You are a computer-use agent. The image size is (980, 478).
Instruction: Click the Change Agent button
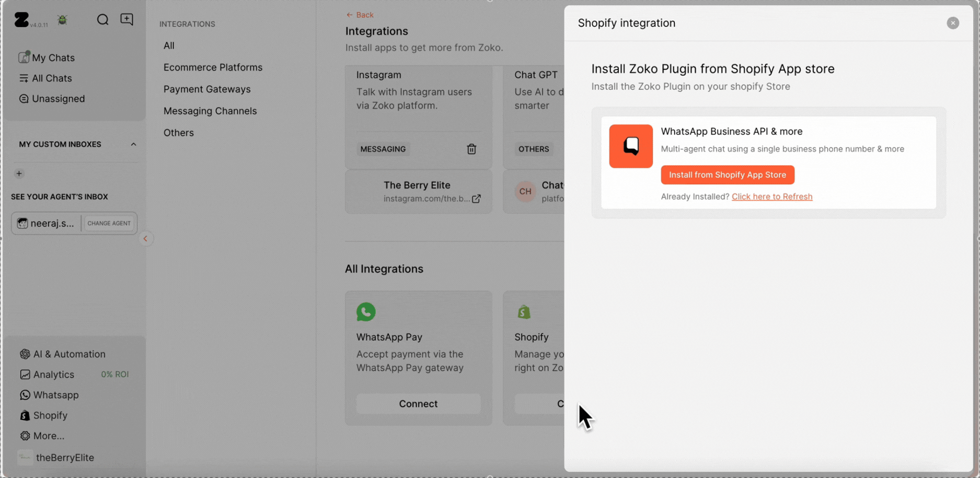(109, 223)
